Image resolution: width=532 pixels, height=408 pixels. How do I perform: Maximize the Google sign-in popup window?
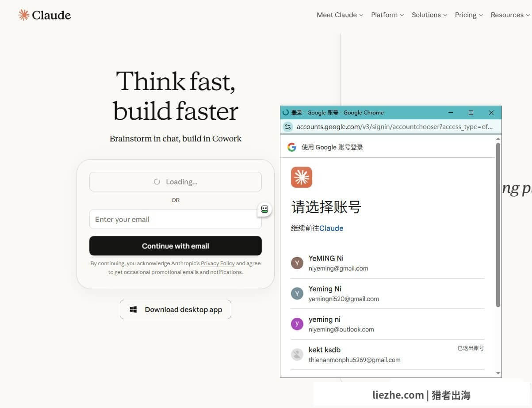(x=471, y=113)
